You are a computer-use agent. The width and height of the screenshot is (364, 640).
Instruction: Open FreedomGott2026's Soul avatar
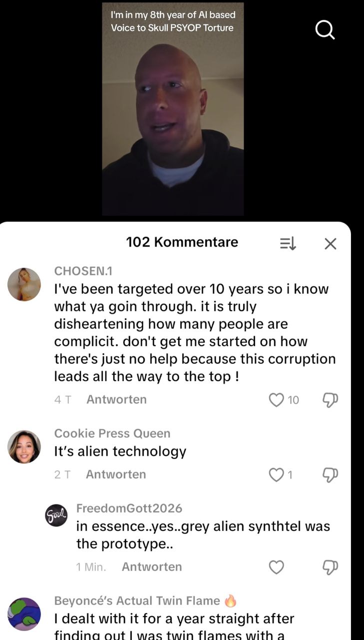pos(56,515)
